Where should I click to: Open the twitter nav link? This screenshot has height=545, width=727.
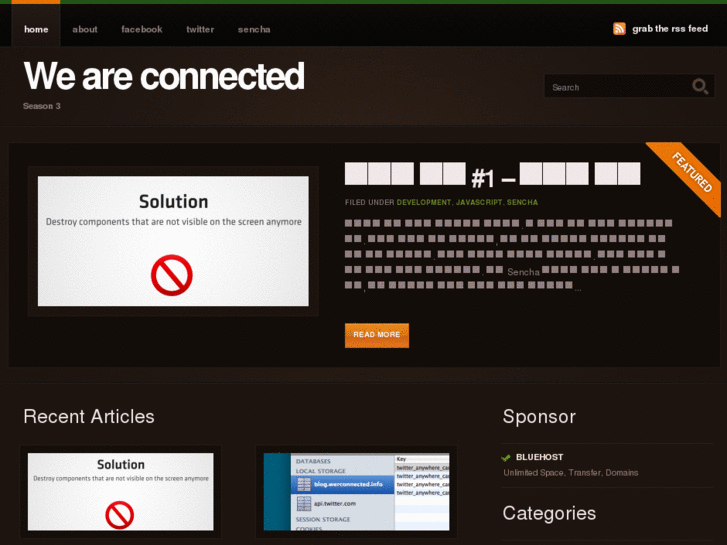tap(200, 29)
